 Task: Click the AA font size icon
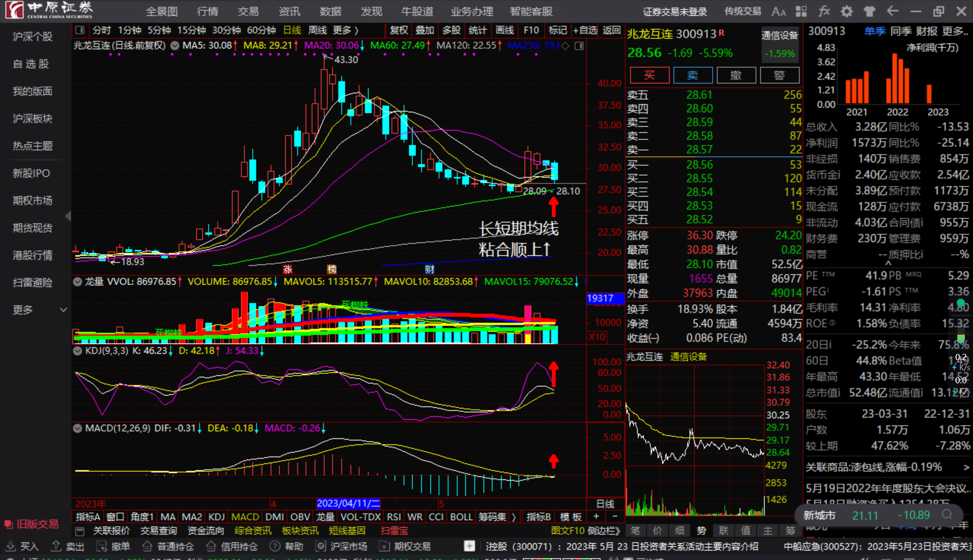(778, 11)
